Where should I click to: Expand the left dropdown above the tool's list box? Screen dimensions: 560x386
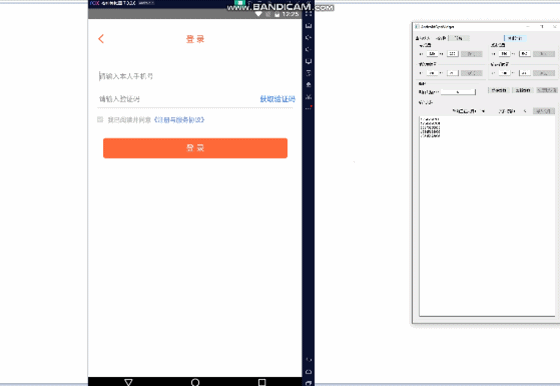click(x=469, y=111)
